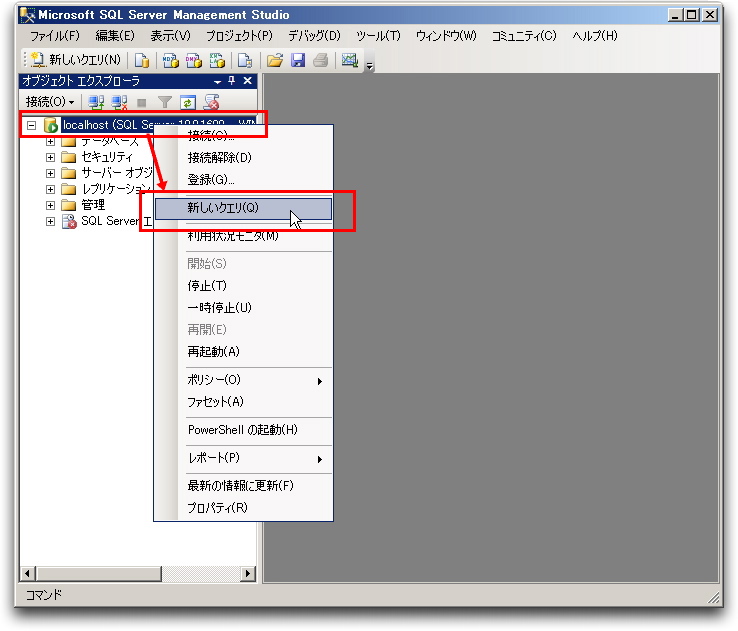Click the 管理 folder icon

point(69,205)
